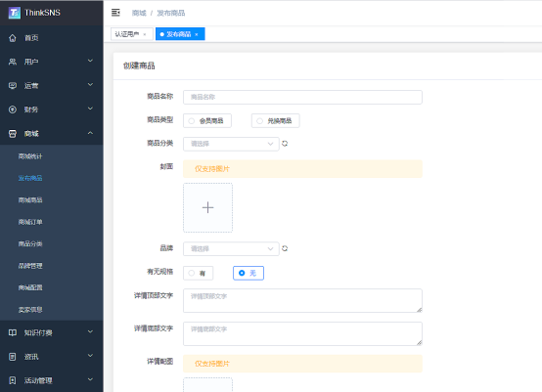Refresh the 商品分类 list with the reload icon

(285, 144)
